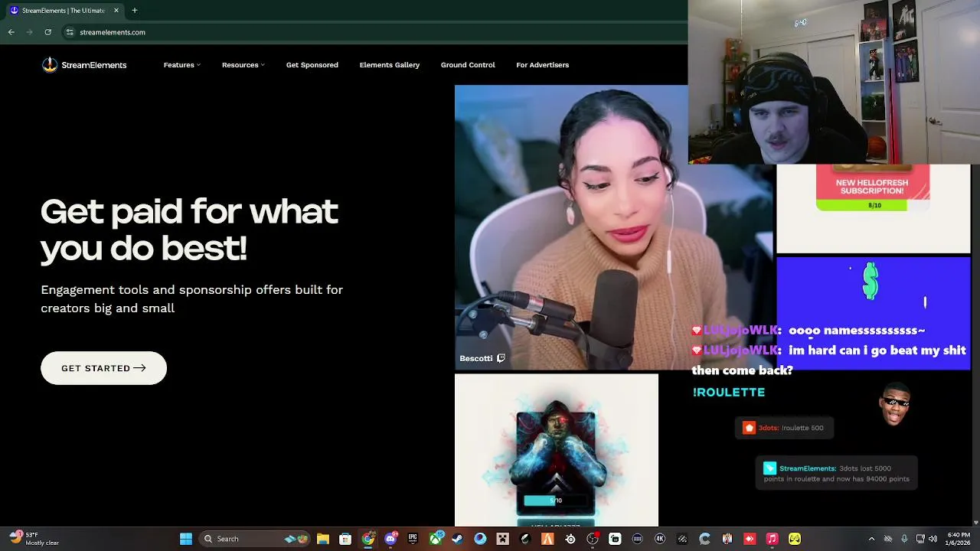Show hidden system tray icons chevron
The image size is (980, 551).
871,539
